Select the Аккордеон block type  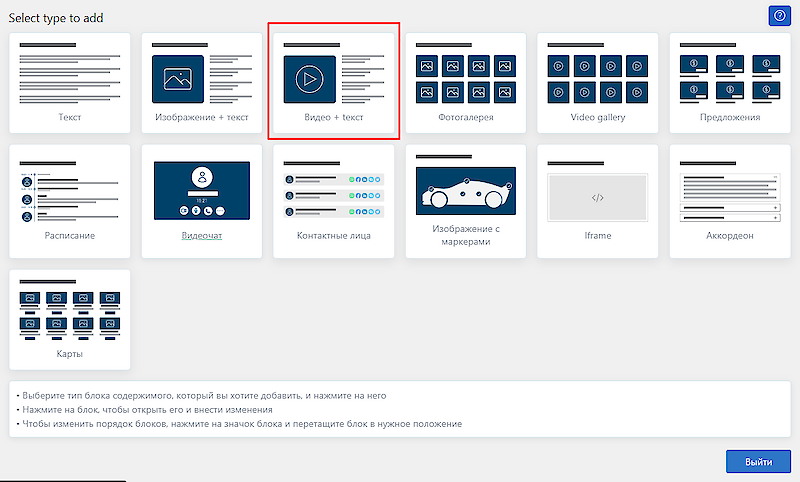click(730, 197)
